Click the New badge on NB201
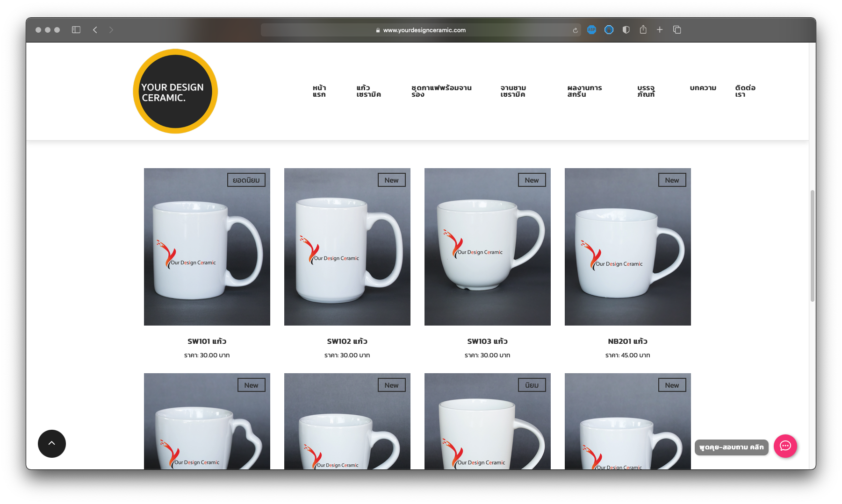Screen dimensions: 842x504 coord(672,180)
